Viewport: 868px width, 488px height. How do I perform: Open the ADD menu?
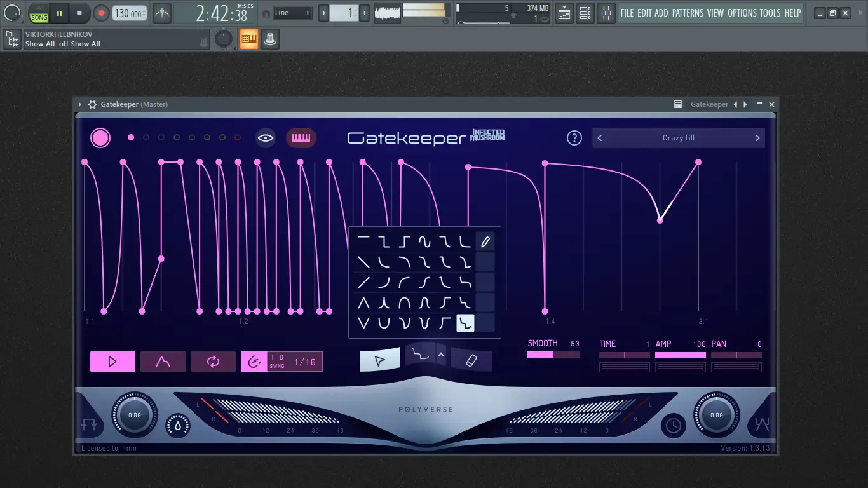pyautogui.click(x=661, y=13)
